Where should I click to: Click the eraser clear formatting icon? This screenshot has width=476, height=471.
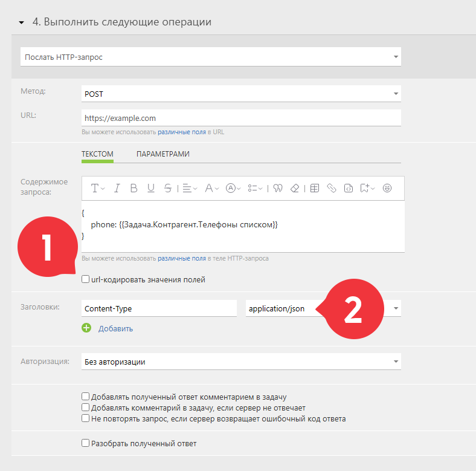click(x=295, y=188)
